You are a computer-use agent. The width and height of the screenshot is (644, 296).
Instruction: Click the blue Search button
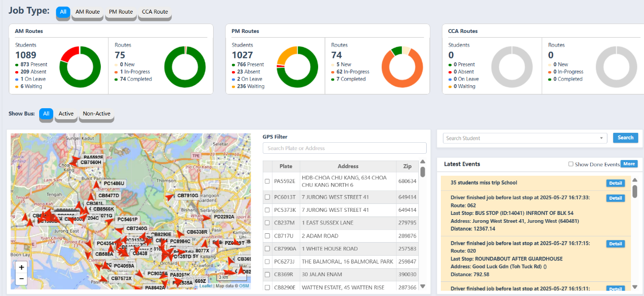click(x=625, y=138)
